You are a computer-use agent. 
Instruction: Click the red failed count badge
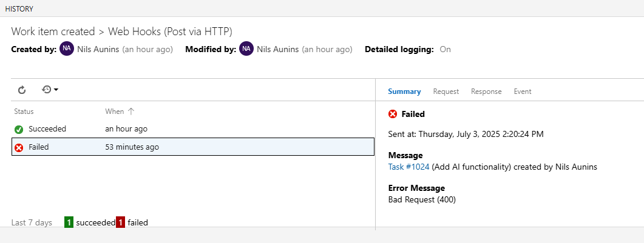(x=120, y=222)
